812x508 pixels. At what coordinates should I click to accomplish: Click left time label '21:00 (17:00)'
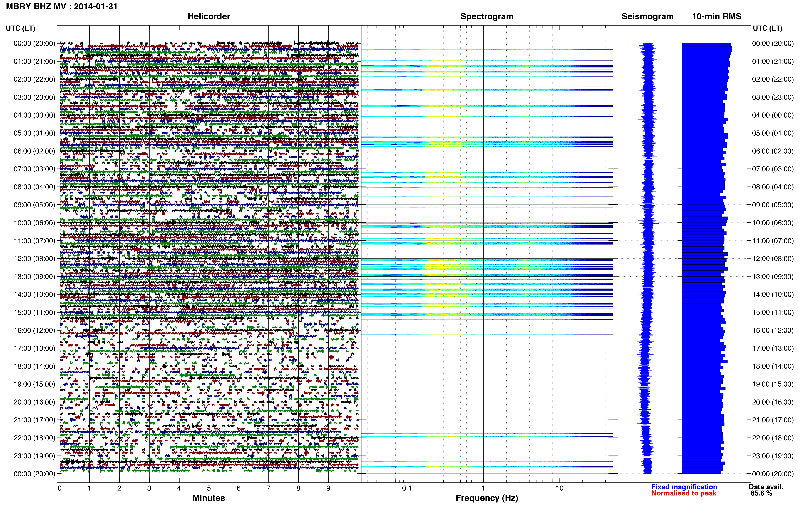pos(34,420)
